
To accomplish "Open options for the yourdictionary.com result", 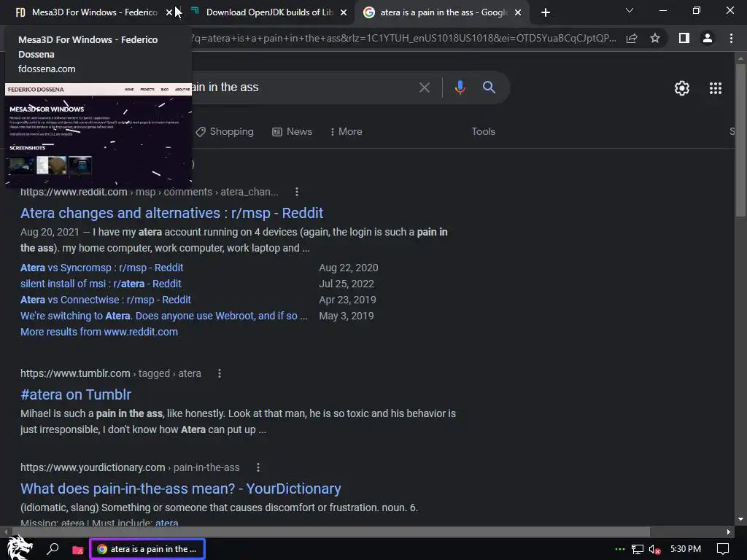I will point(258,467).
